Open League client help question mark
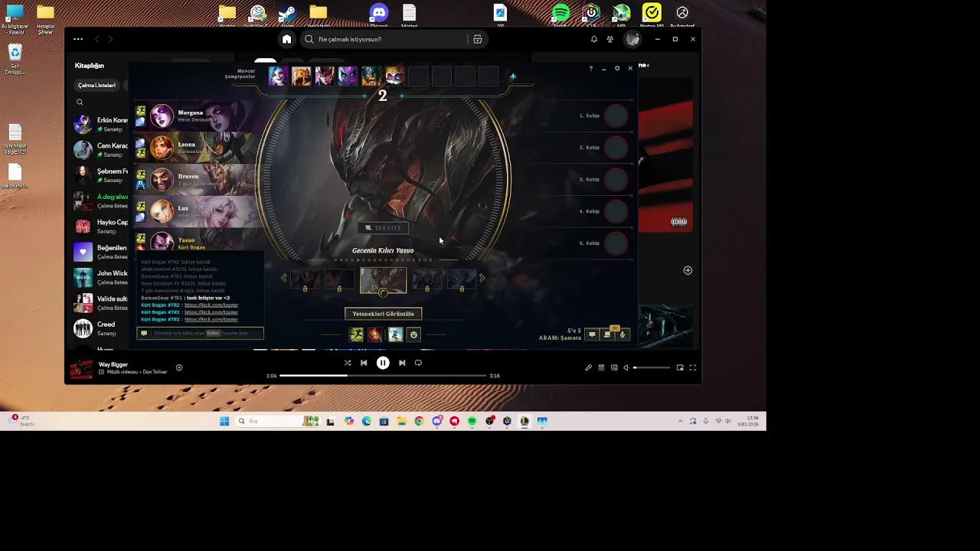 pyautogui.click(x=590, y=69)
